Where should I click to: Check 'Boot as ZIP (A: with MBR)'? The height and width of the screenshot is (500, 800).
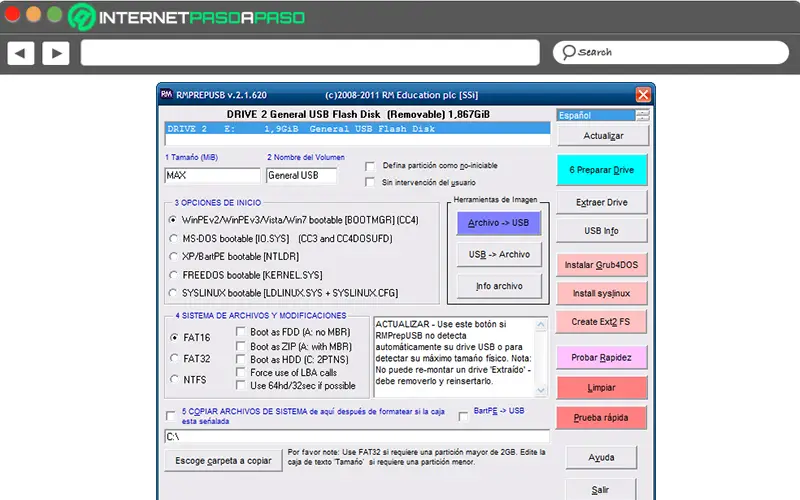240,346
